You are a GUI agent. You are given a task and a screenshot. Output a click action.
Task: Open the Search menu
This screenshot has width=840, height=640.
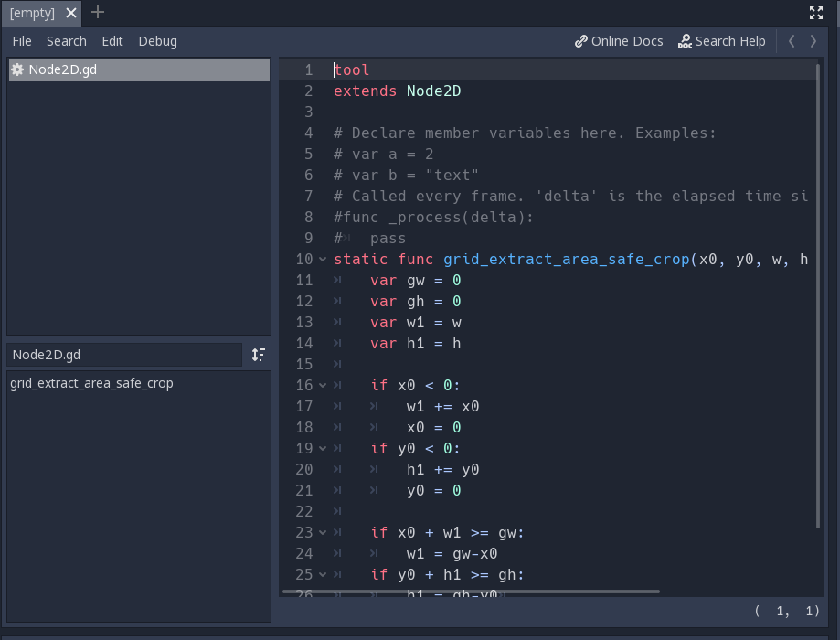pos(66,41)
